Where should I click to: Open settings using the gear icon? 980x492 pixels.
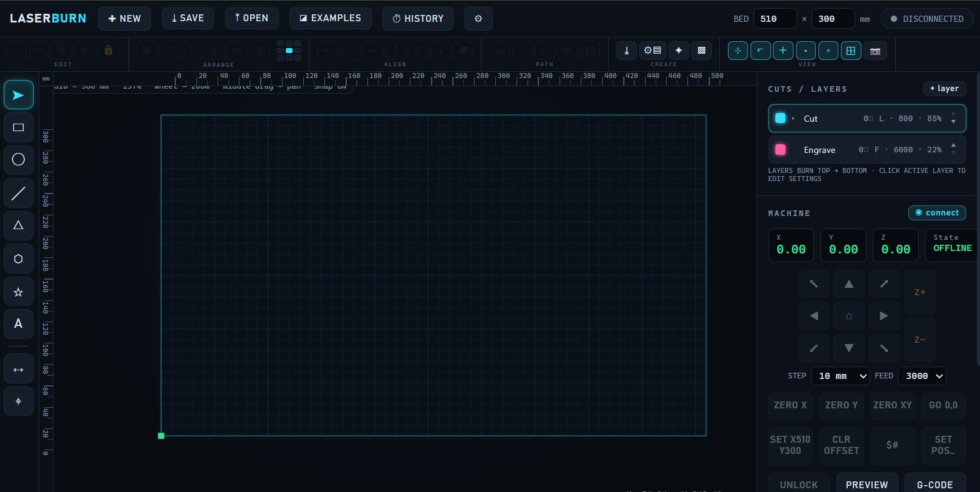point(478,19)
